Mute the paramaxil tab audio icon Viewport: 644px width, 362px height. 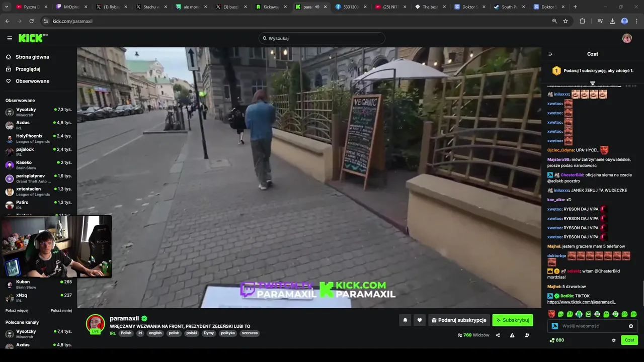coord(317,7)
